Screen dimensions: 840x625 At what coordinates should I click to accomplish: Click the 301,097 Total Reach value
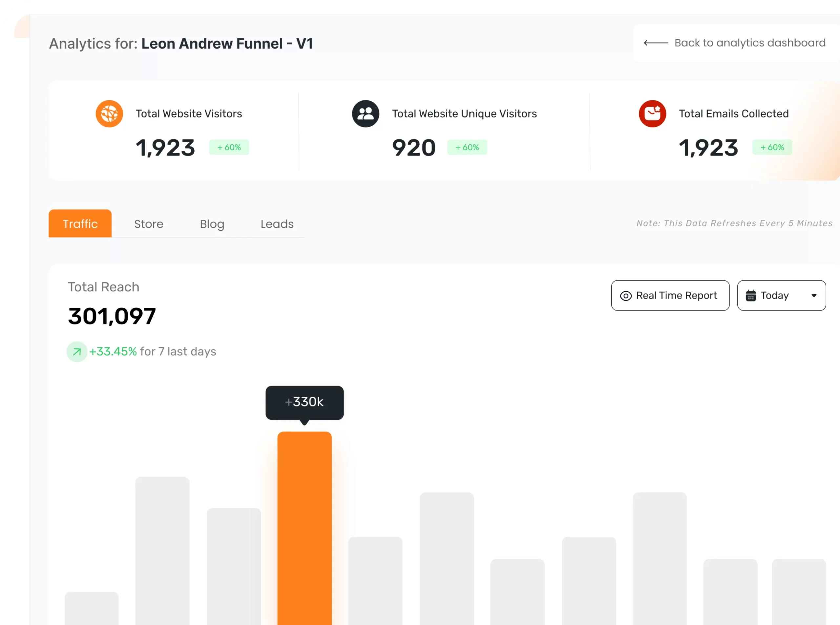pyautogui.click(x=112, y=316)
